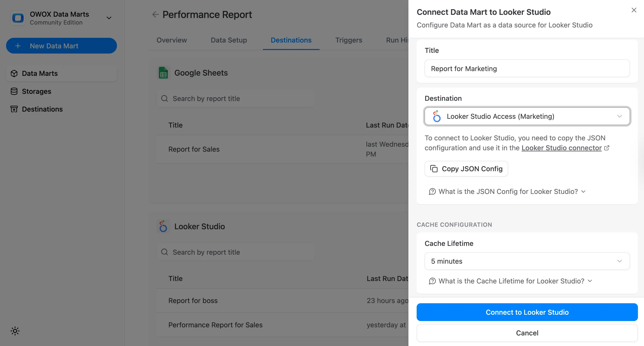The image size is (644, 346).
Task: Toggle the light/dark theme sun icon
Action: click(x=15, y=331)
